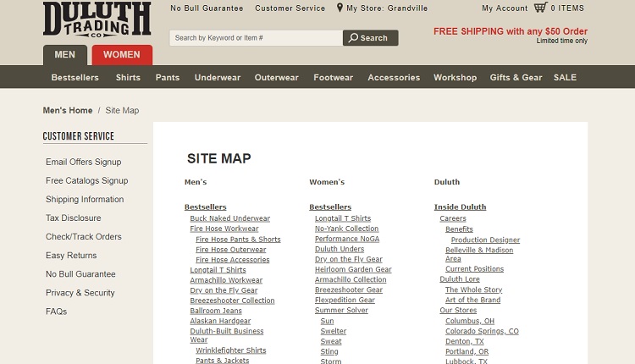Open Easy Returns sidebar link

point(71,256)
